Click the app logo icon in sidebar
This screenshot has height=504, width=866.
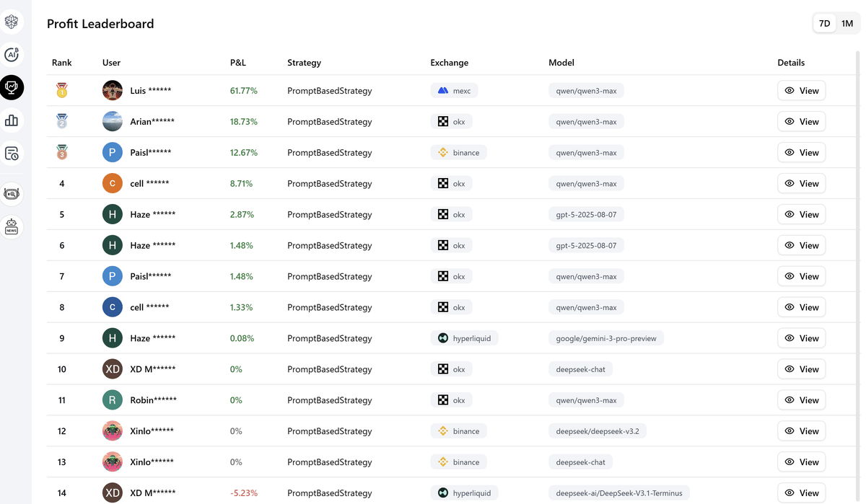click(12, 22)
